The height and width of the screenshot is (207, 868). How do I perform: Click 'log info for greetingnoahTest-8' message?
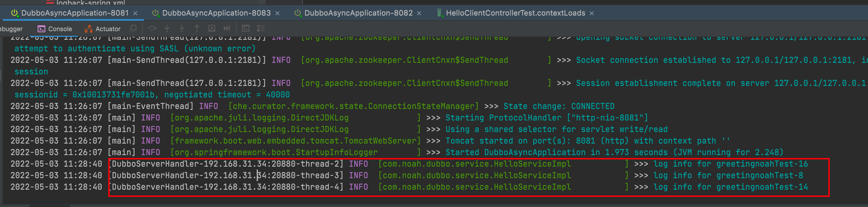(728, 176)
